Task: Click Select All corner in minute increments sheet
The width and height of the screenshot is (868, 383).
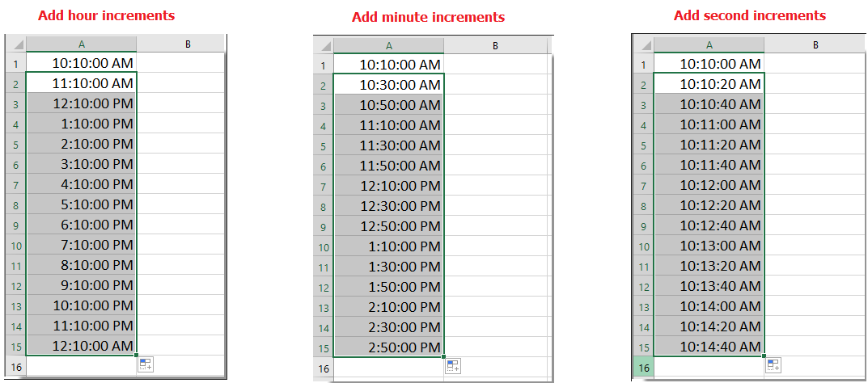Action: (x=323, y=47)
